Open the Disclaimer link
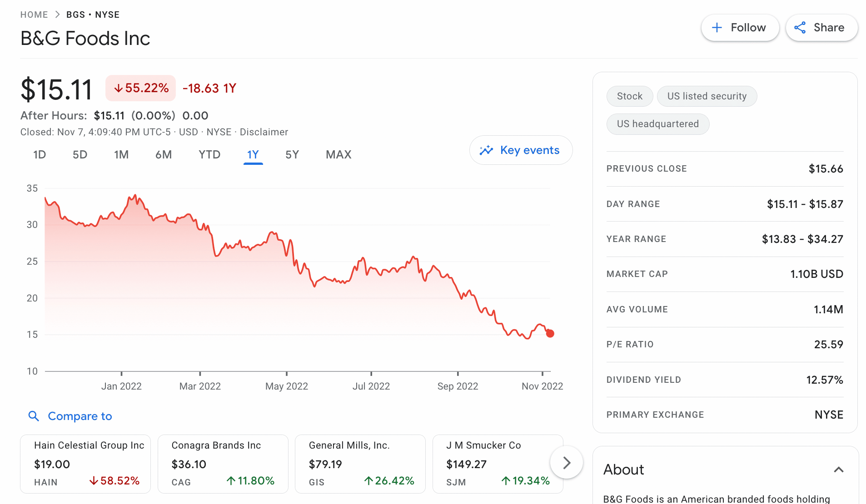 point(264,132)
